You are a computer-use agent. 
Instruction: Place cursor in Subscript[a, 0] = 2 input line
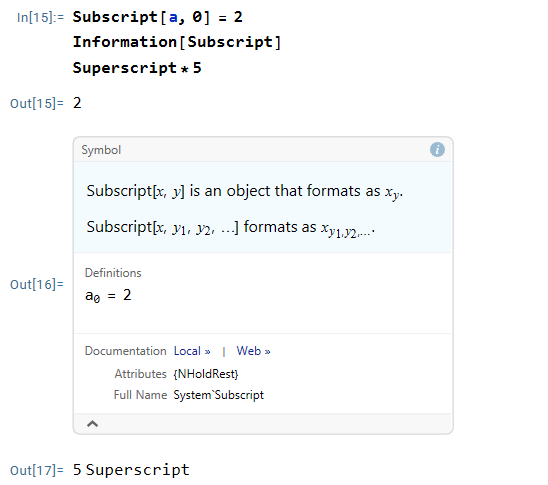coord(157,17)
